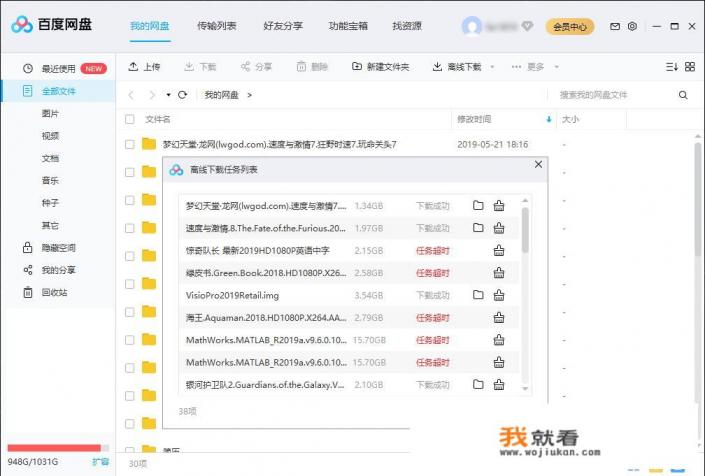Click the task list scrollbar thumb
Screen dimensions: 705x476
point(525,229)
